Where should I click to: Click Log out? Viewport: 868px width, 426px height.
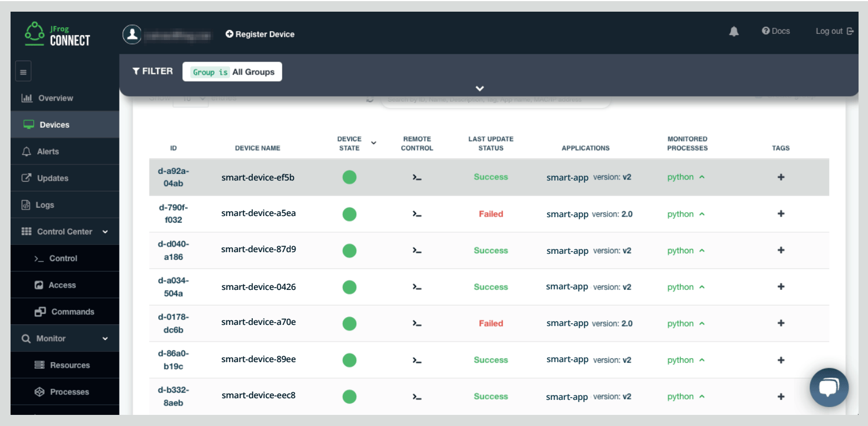click(835, 31)
